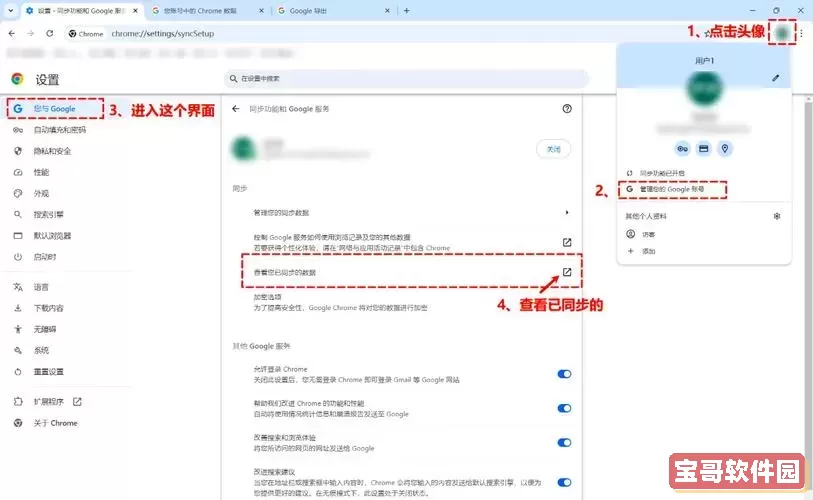Screen dimensions: 813x500
Task: Switch to the settings sync tab
Action: pos(81,11)
